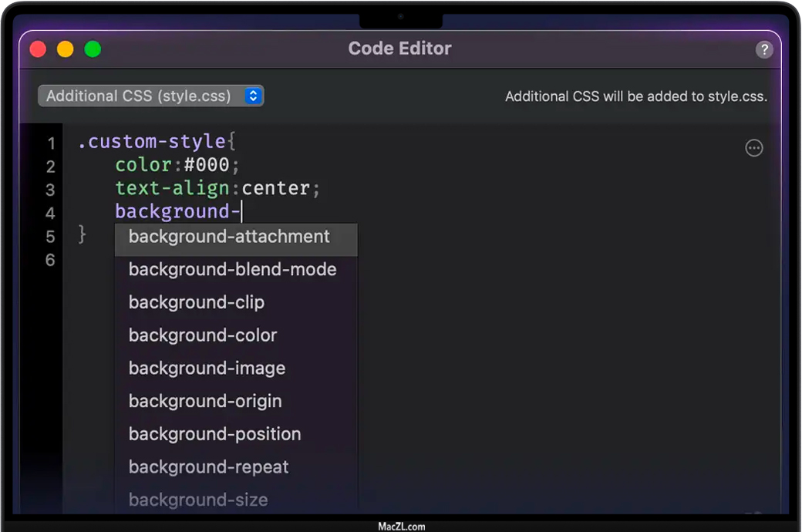
Task: Pick background-clip from suggestions
Action: (x=197, y=303)
